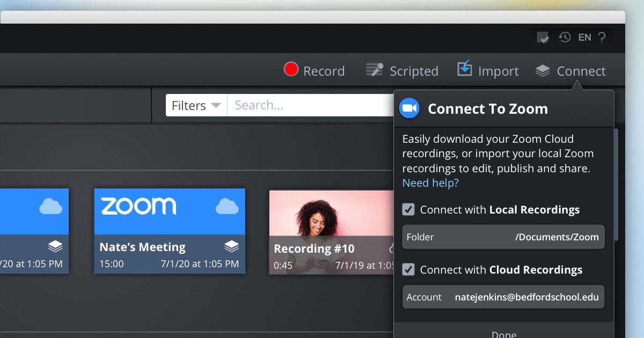The height and width of the screenshot is (338, 644).
Task: Click the 7/1/20 at 1:05 PM date on Nate's Meeting
Action: tap(200, 264)
